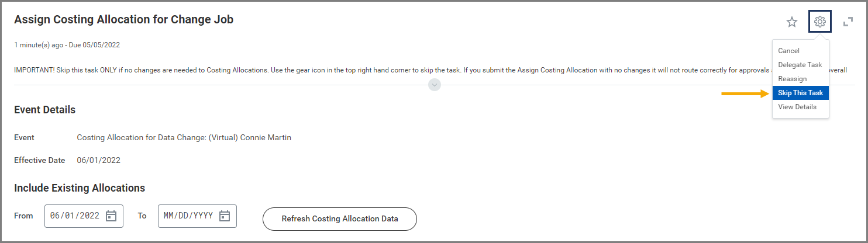
Task: Select Reassign from the actions menu
Action: pos(792,79)
